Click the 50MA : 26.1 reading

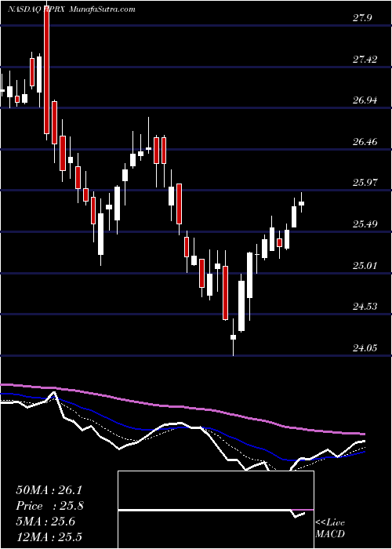[49, 490]
